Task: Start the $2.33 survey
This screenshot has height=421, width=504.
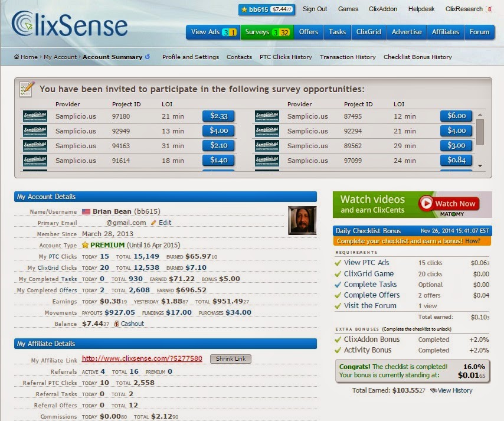Action: click(218, 116)
